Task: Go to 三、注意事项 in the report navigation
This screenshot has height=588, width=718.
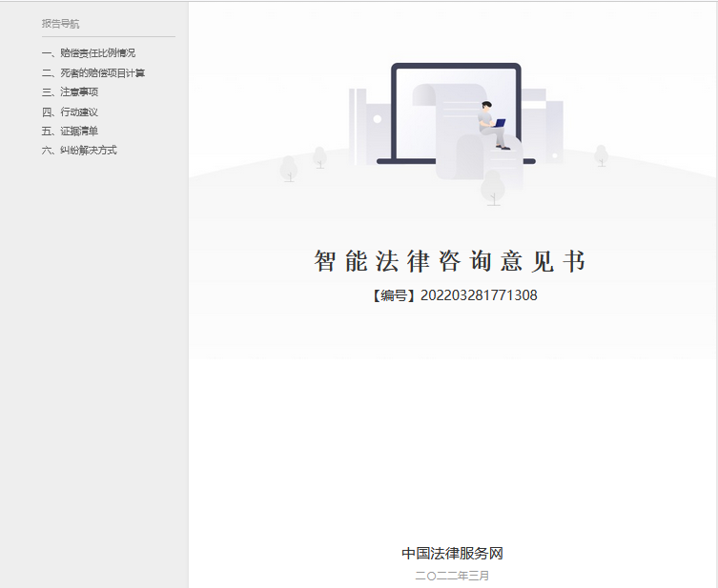Action: (x=70, y=92)
